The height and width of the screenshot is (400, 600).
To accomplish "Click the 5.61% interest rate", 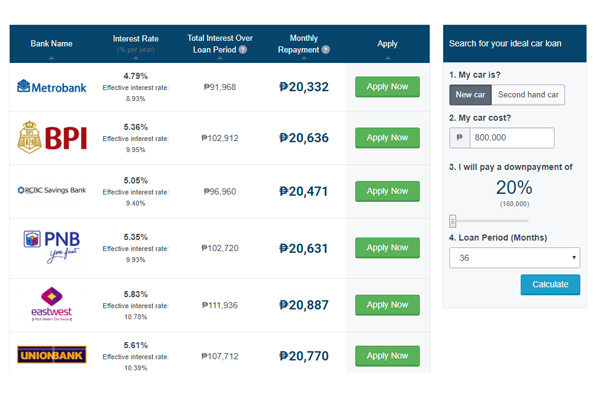I will pos(135,345).
